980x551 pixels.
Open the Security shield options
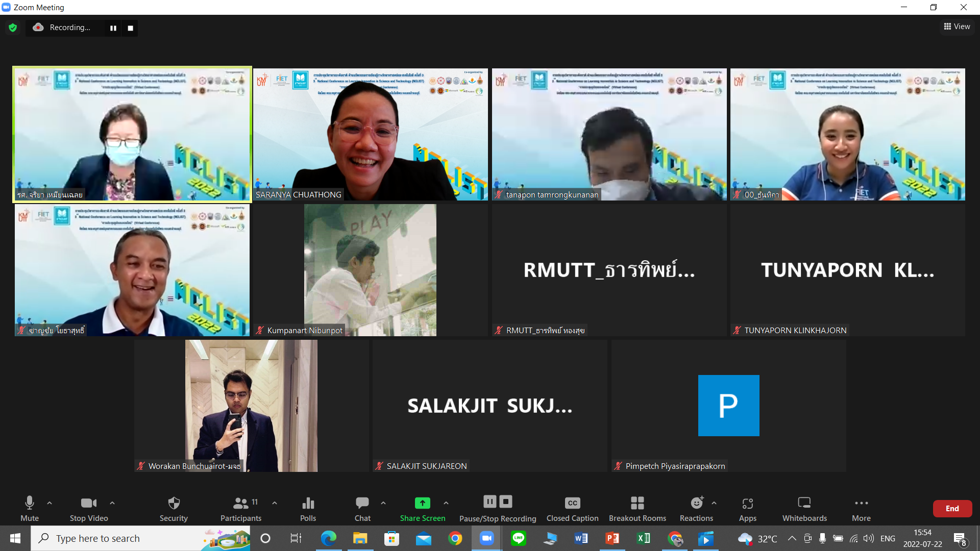(x=174, y=509)
